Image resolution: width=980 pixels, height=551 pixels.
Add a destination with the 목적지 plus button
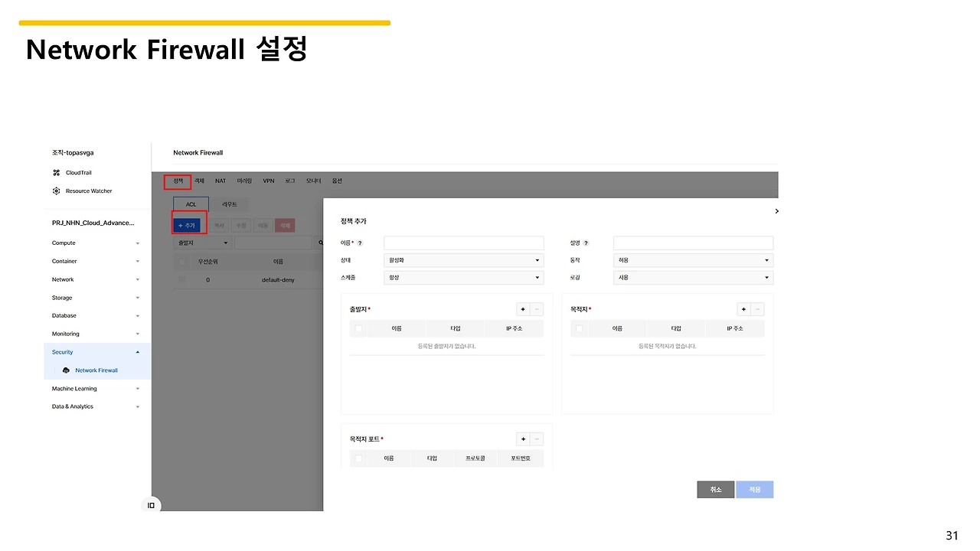[x=744, y=309]
